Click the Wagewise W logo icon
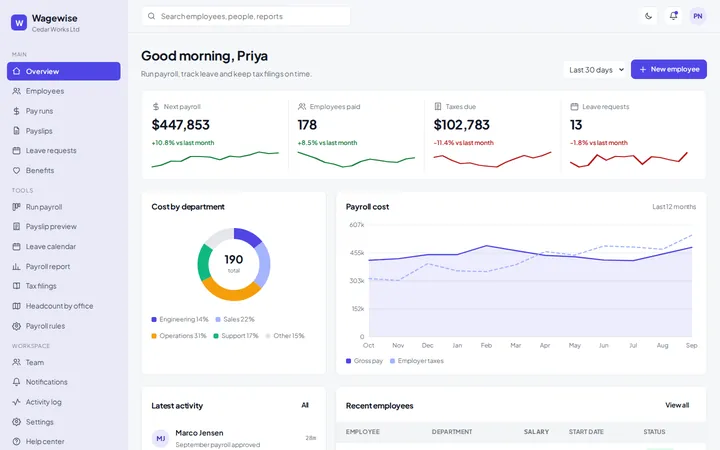720x450 pixels. click(x=19, y=22)
